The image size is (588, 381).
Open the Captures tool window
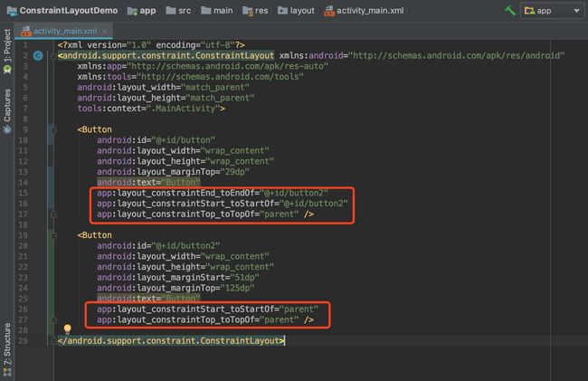tap(7, 111)
